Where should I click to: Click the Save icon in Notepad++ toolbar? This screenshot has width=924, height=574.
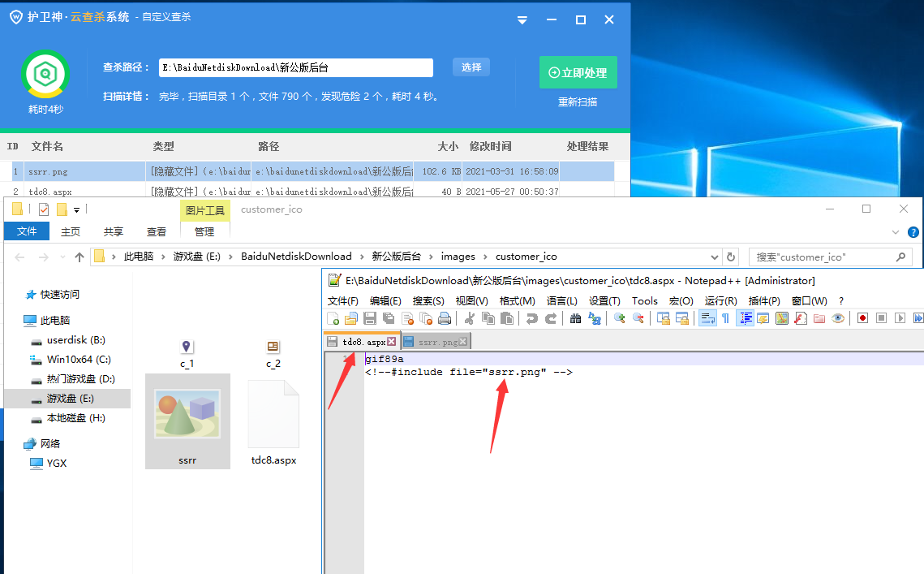370,318
